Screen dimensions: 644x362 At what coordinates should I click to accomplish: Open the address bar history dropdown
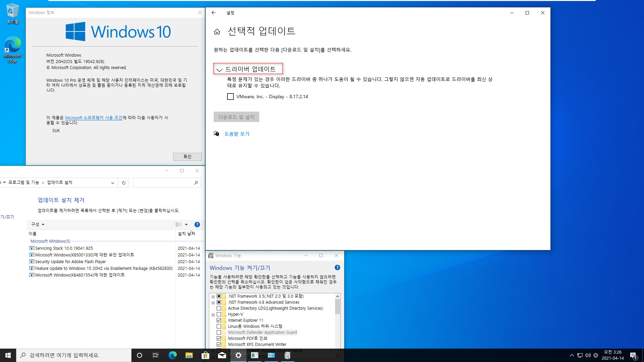pos(113,183)
